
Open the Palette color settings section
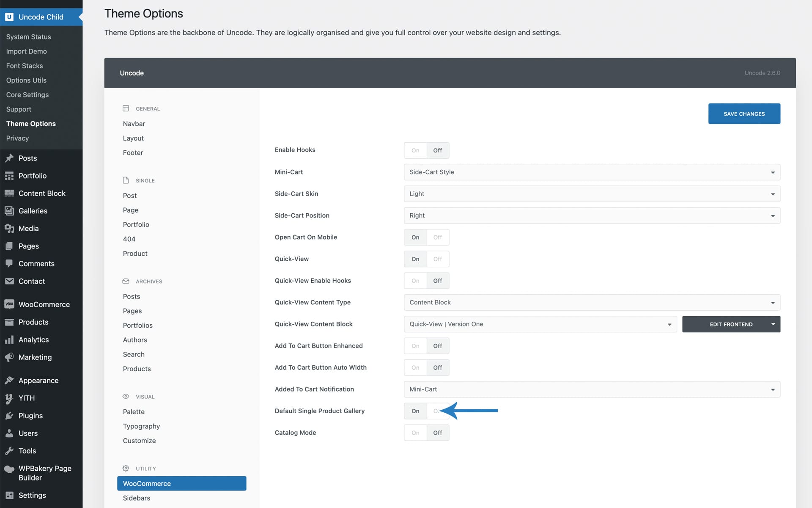click(134, 412)
